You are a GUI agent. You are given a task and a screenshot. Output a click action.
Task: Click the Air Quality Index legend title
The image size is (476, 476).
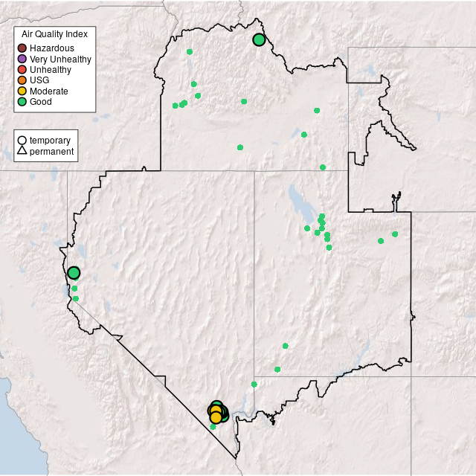tap(55, 34)
